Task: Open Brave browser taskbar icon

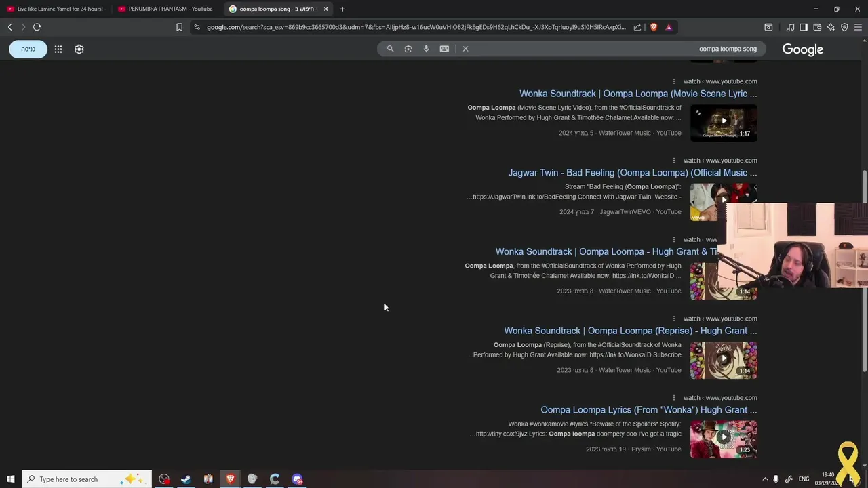Action: [x=231, y=479]
